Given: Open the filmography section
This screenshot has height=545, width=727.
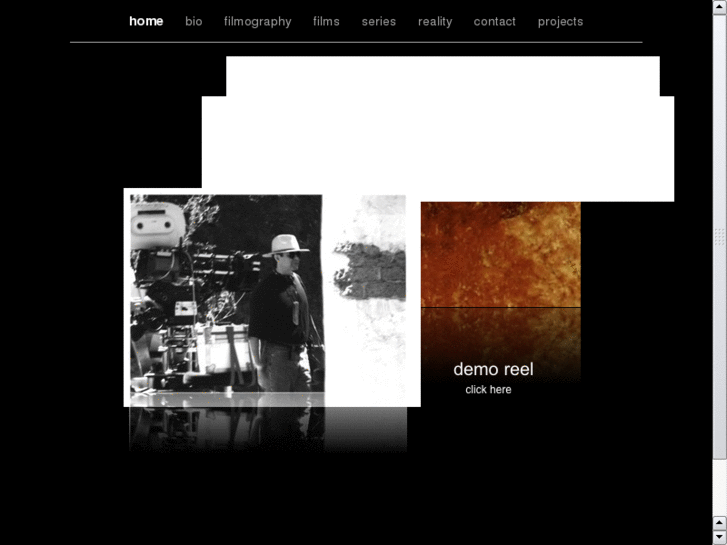Looking at the screenshot, I should click(x=258, y=22).
